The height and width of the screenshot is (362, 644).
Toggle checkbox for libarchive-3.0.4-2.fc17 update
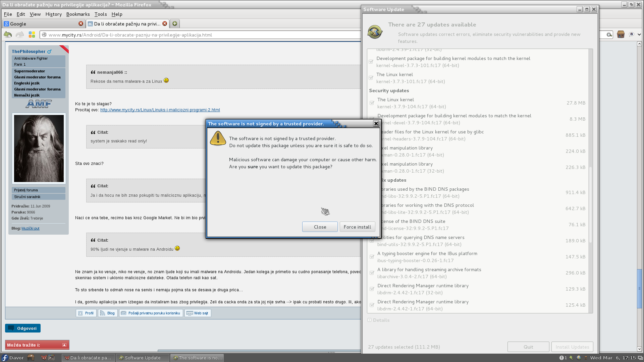372,273
